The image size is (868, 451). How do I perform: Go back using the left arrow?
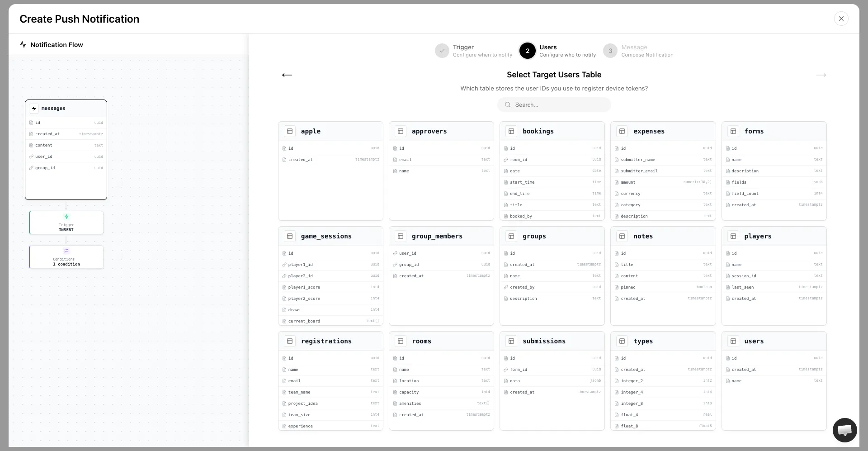click(x=287, y=75)
